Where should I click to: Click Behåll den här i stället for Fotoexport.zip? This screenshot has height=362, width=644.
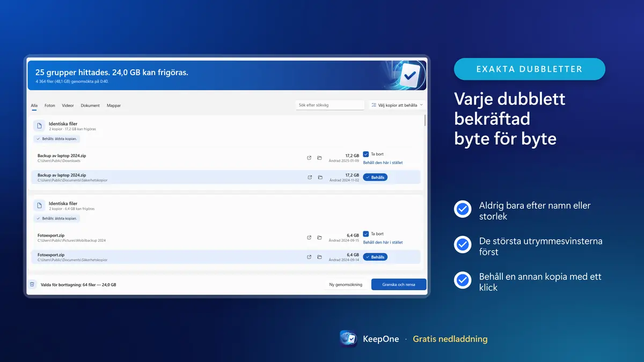click(383, 242)
